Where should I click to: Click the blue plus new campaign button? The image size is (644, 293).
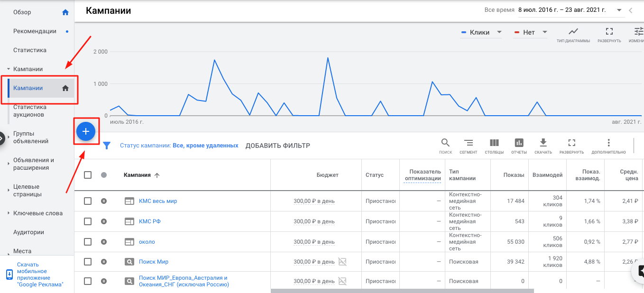point(86,131)
